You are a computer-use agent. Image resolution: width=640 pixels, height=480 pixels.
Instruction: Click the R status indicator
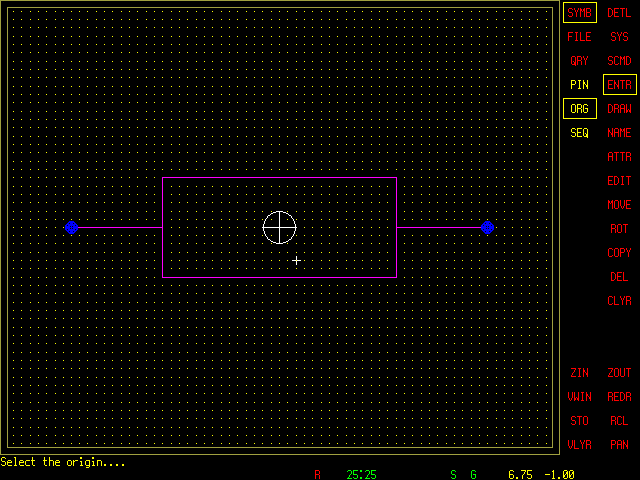pos(318,475)
